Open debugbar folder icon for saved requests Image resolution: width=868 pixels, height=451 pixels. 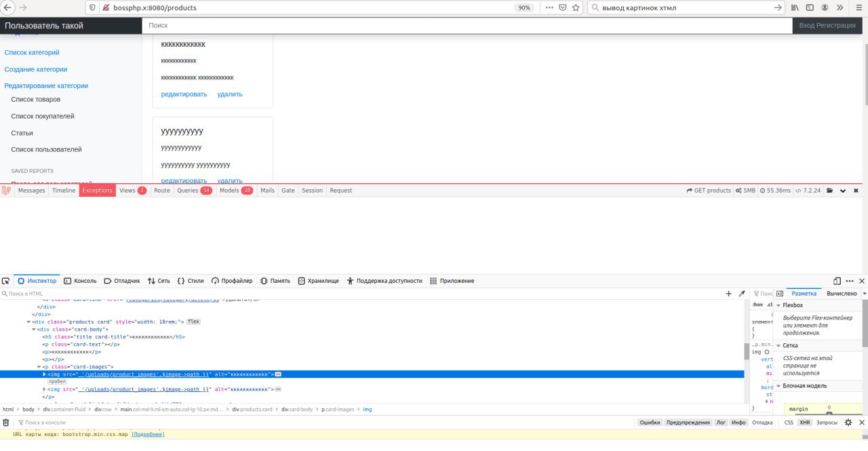coord(831,191)
